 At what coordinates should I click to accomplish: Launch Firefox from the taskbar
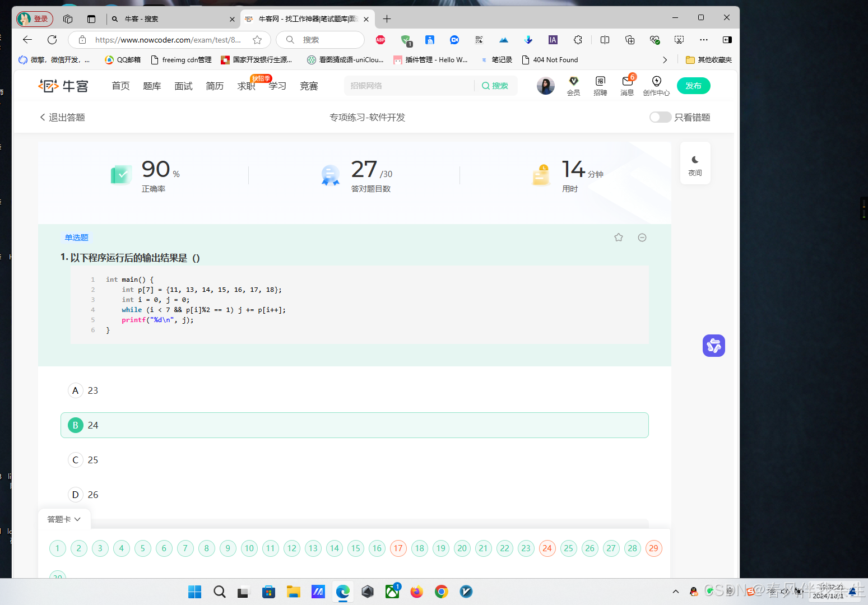pyautogui.click(x=416, y=592)
